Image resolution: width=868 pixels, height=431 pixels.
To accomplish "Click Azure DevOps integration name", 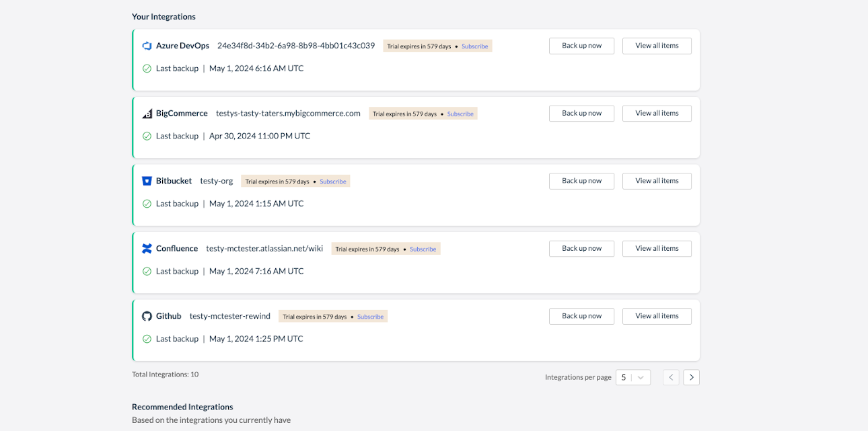I will coord(182,46).
